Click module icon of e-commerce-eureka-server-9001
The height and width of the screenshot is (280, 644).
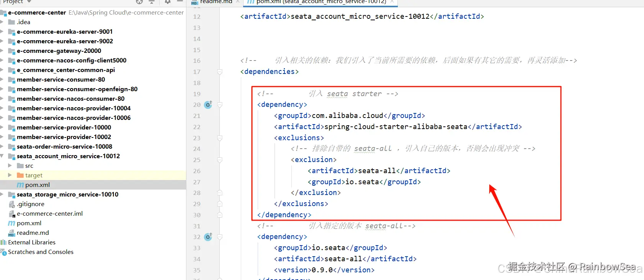(12, 32)
